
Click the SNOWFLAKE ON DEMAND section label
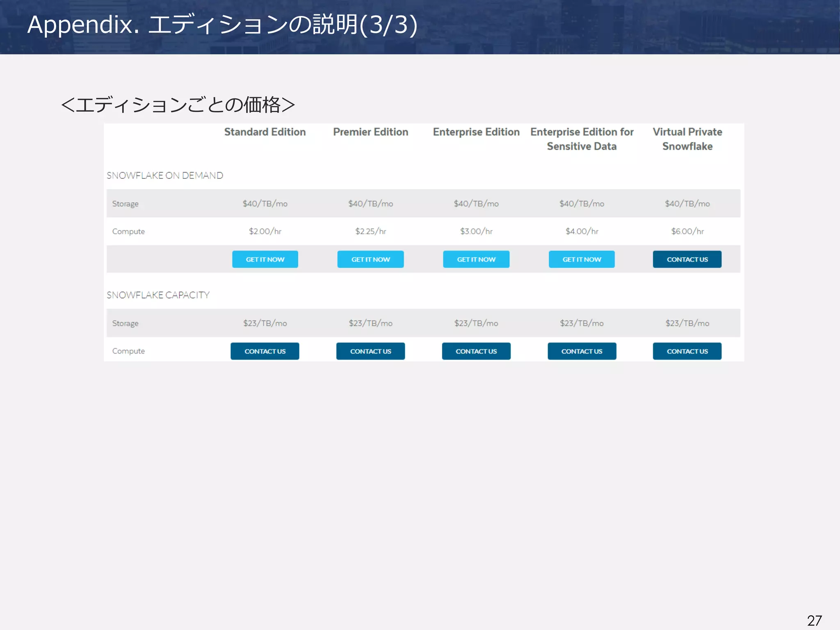click(x=165, y=176)
